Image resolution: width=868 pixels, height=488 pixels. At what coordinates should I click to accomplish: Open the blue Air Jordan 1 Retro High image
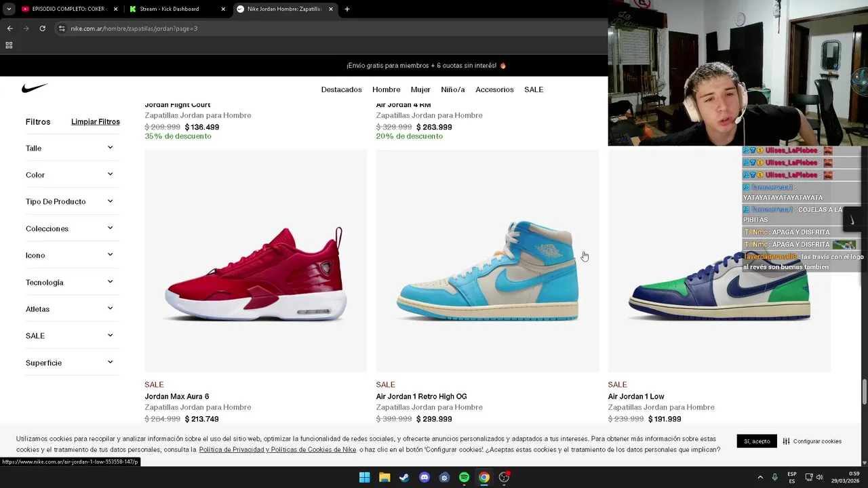click(488, 261)
